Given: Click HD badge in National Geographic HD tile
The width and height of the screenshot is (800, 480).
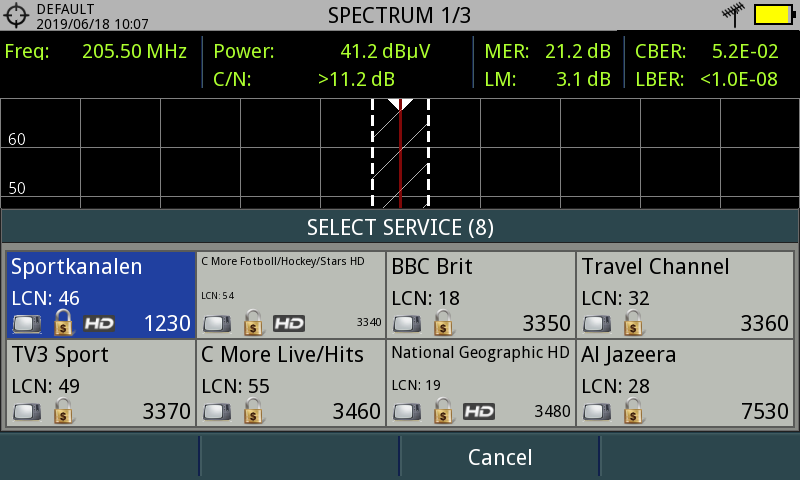Looking at the screenshot, I should point(479,411).
